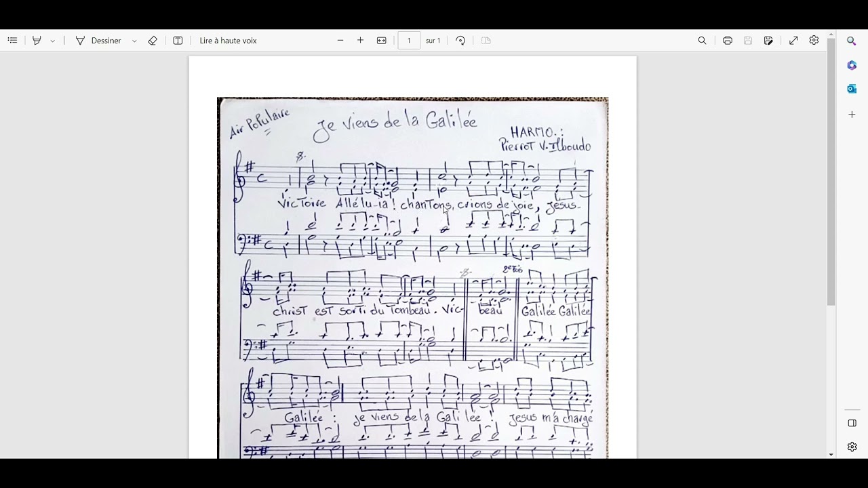
Task: Click the fit to width icon
Action: (382, 41)
